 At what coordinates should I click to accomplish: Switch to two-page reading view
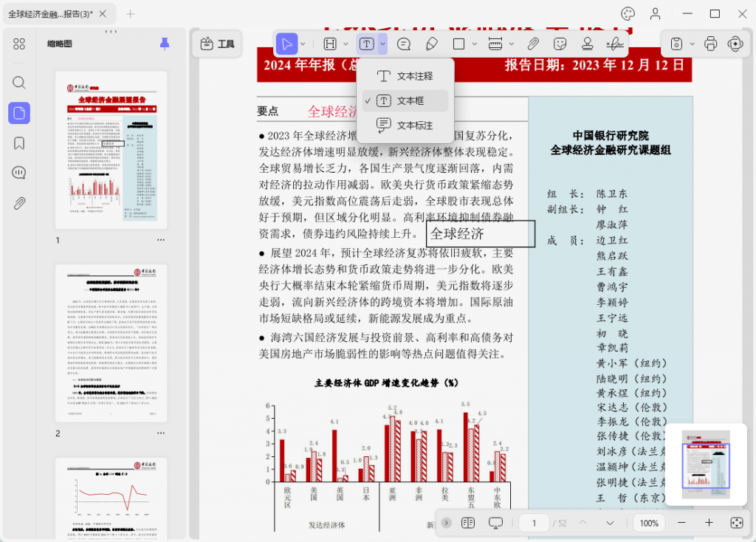467,524
